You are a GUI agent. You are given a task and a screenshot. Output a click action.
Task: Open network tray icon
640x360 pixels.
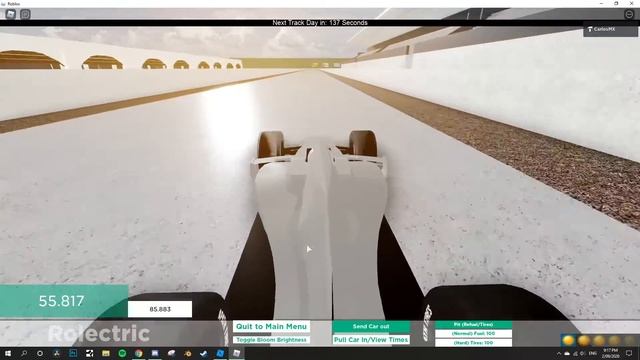click(x=575, y=353)
